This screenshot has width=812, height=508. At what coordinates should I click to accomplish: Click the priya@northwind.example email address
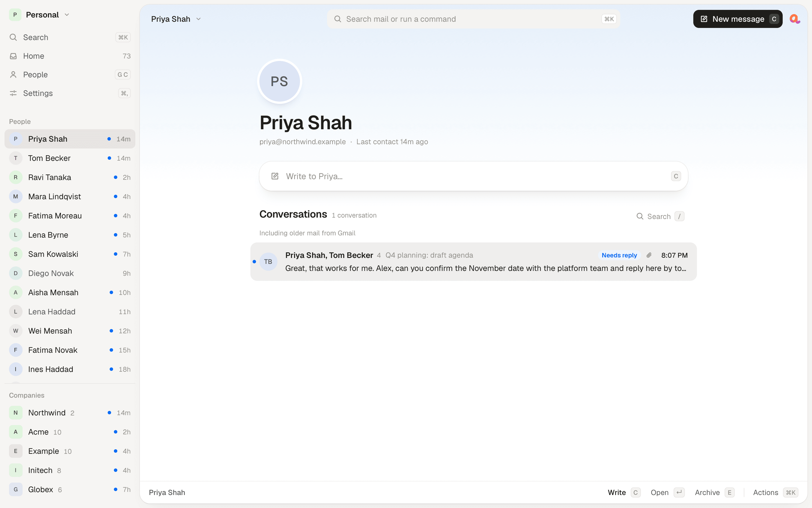pos(302,142)
